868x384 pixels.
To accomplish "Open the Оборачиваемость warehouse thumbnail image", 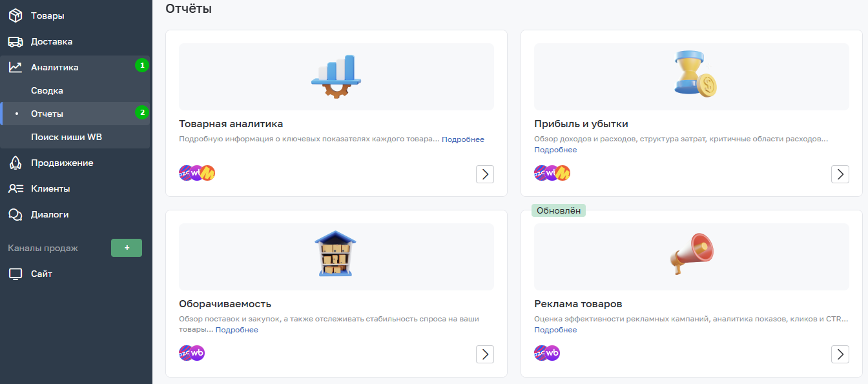I will pyautogui.click(x=336, y=253).
